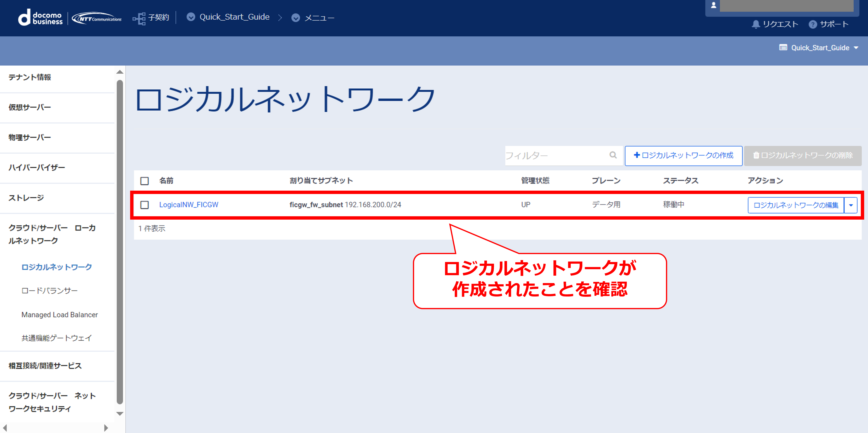Image resolution: width=868 pixels, height=433 pixels.
Task: Open 仮想サーバー in sidebar
Action: point(30,107)
